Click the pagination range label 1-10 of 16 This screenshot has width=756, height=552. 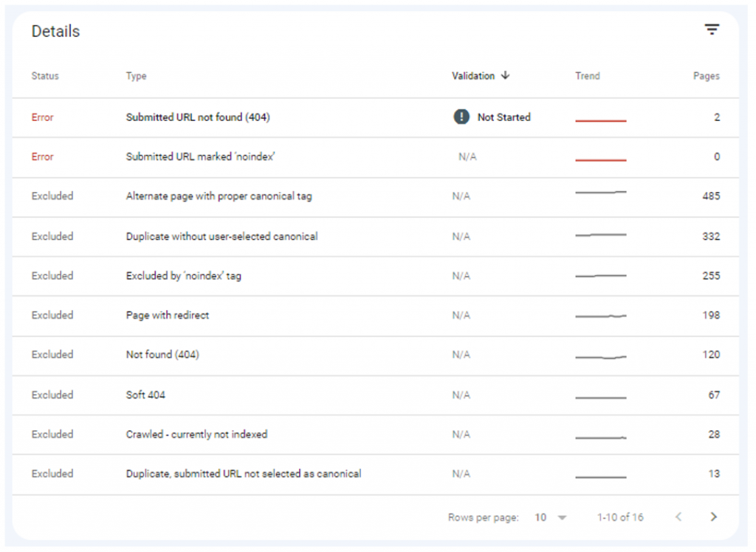coord(620,517)
